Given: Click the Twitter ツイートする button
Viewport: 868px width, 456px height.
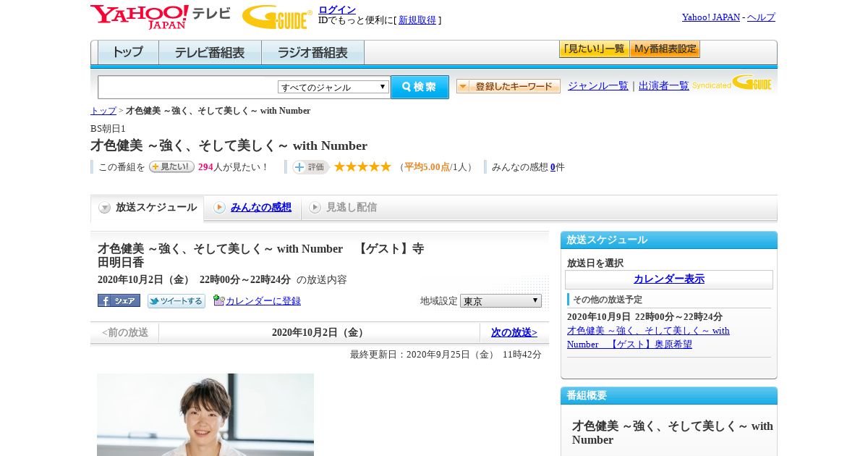Looking at the screenshot, I should [176, 301].
